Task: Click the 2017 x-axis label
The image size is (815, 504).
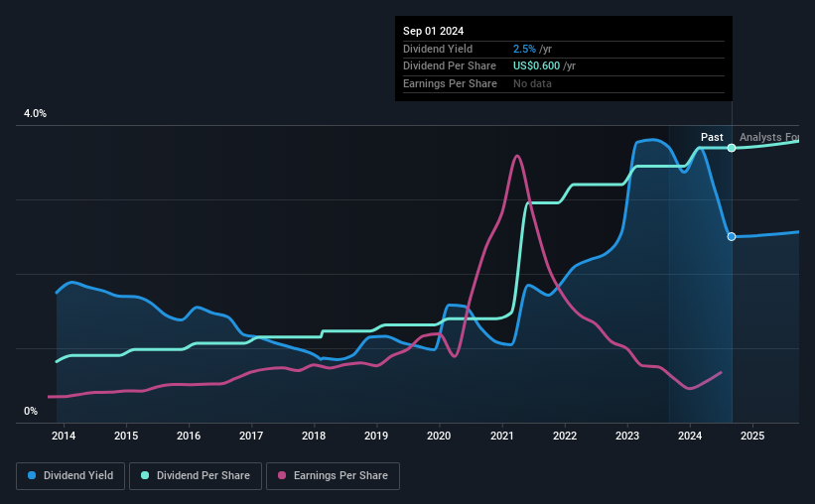Action: [251, 436]
